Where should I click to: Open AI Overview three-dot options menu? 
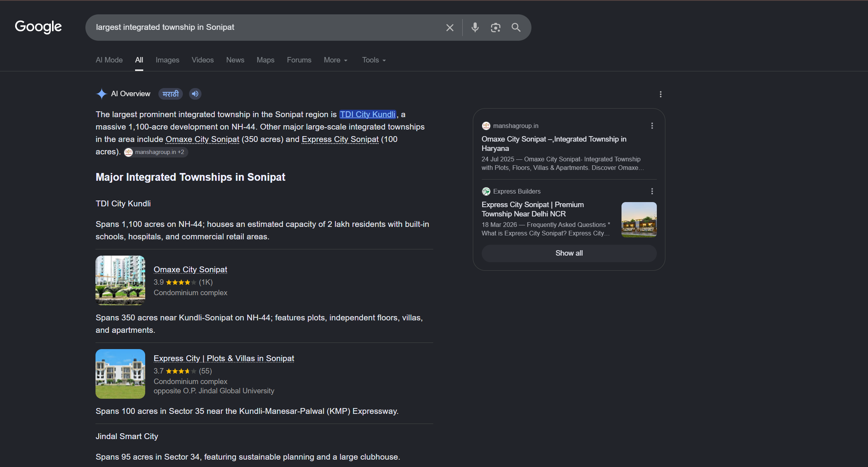tap(661, 94)
